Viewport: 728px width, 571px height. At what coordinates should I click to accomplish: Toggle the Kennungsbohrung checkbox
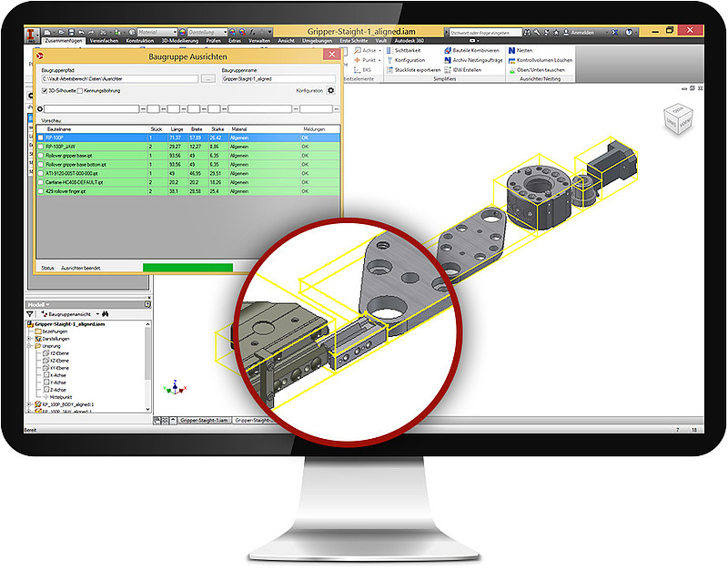pyautogui.click(x=80, y=90)
